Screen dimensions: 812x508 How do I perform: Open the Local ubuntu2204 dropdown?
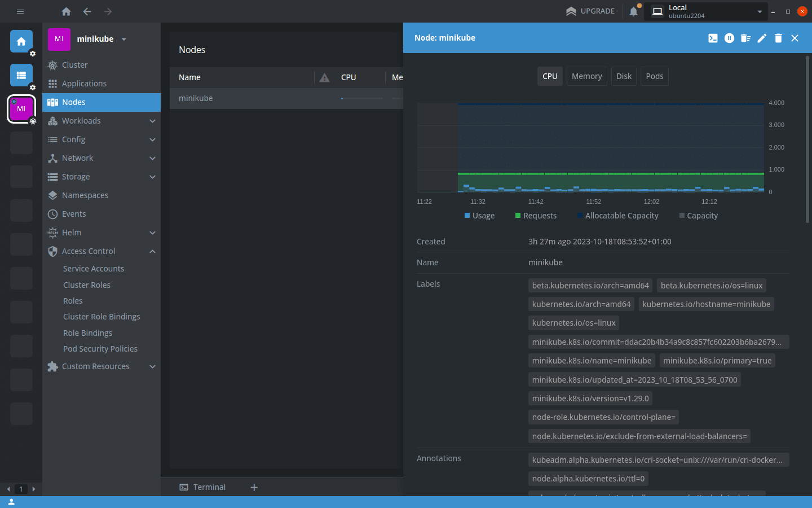[707, 11]
